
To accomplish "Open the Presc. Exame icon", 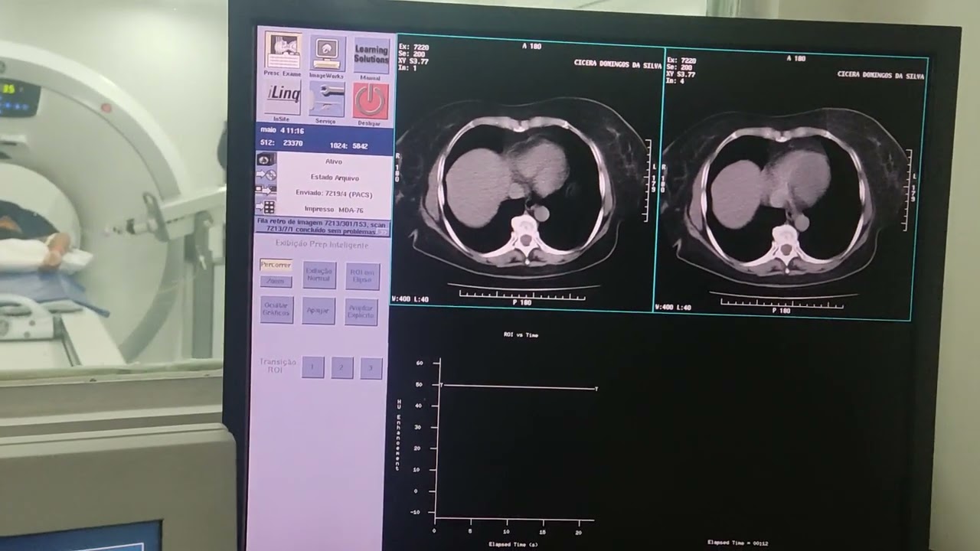I will [283, 51].
